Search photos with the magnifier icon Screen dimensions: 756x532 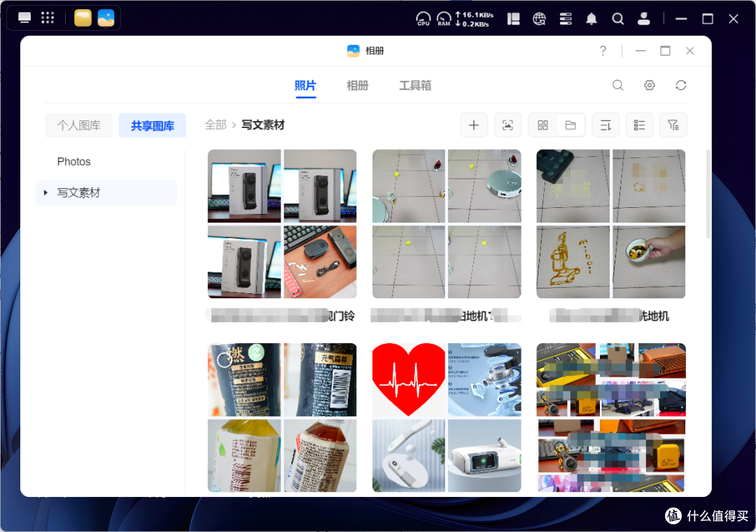617,85
